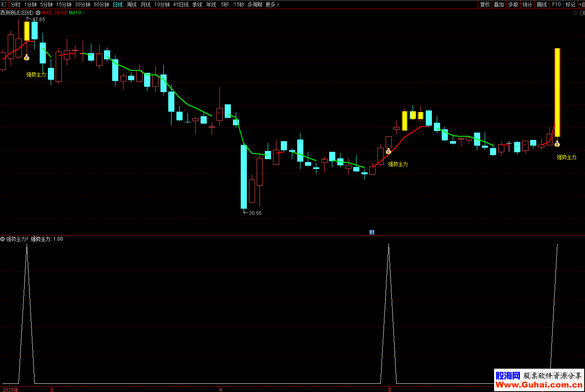
Task: Click the month 5 axis marker
Action: pyautogui.click(x=390, y=390)
